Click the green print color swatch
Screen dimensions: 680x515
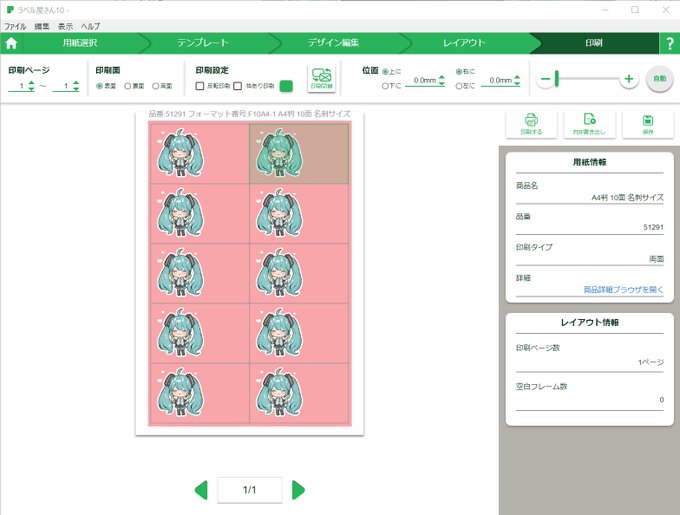286,86
